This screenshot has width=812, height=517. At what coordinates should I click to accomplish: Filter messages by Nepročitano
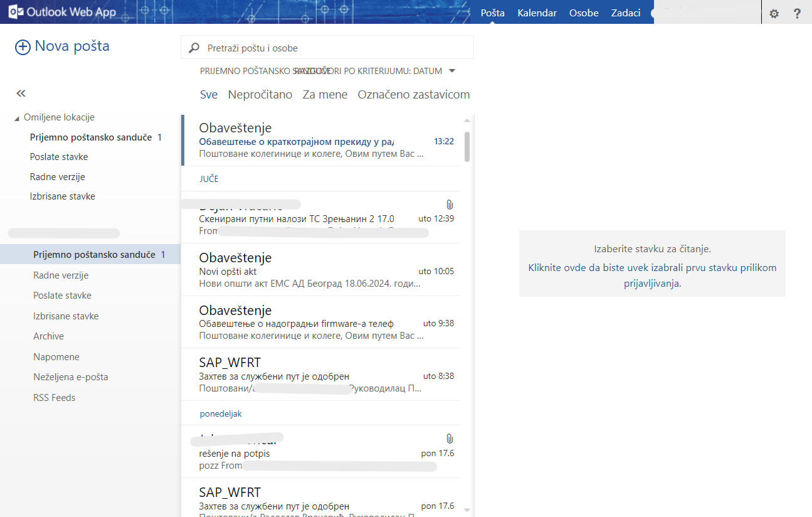[x=260, y=95]
